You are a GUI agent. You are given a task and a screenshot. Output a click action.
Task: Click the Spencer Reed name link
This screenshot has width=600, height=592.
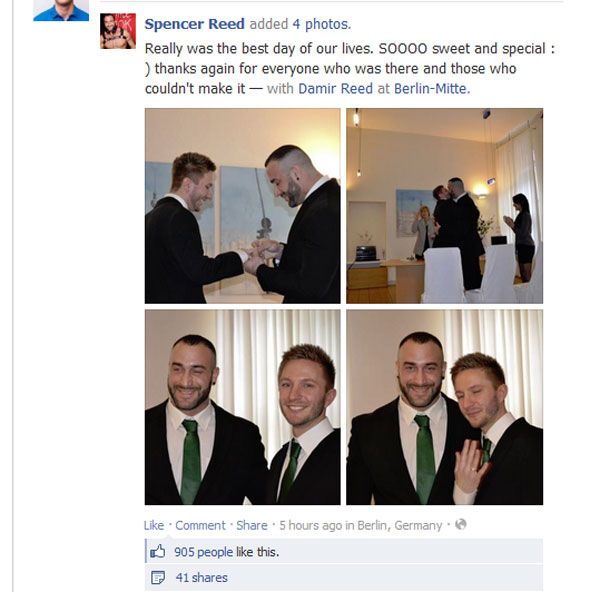coord(194,24)
